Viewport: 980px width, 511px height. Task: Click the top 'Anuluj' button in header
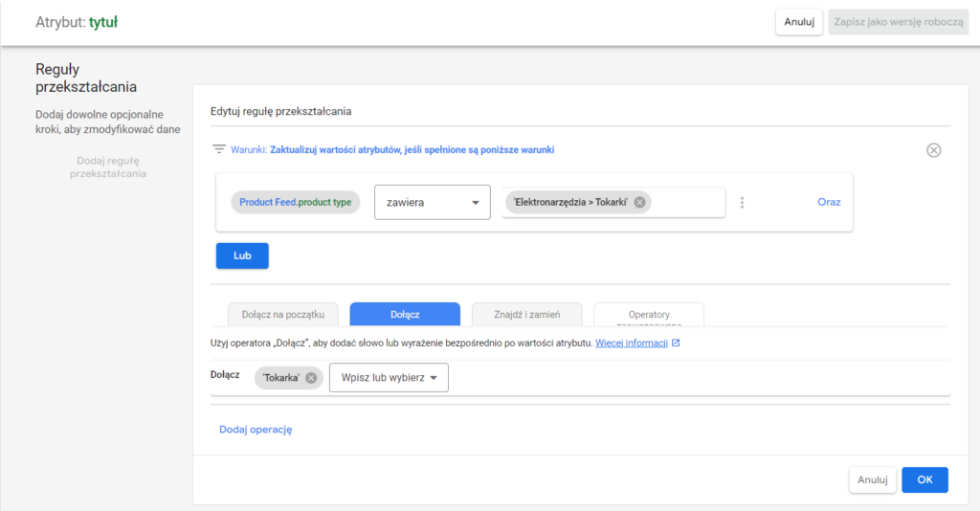[x=798, y=21]
